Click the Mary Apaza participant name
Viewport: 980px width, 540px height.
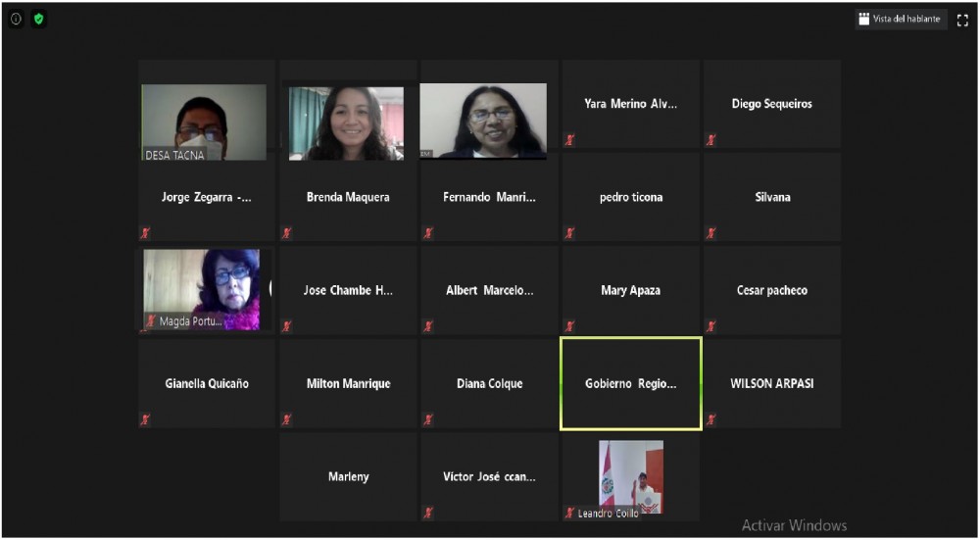coord(630,290)
